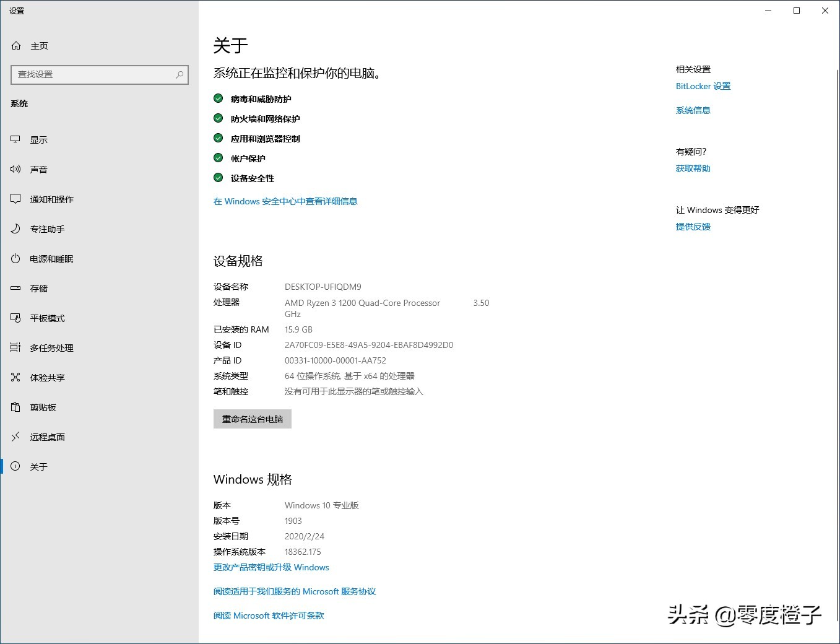Select the 关于 entry in sidebar
Image resolution: width=840 pixels, height=644 pixels.
tap(15, 466)
